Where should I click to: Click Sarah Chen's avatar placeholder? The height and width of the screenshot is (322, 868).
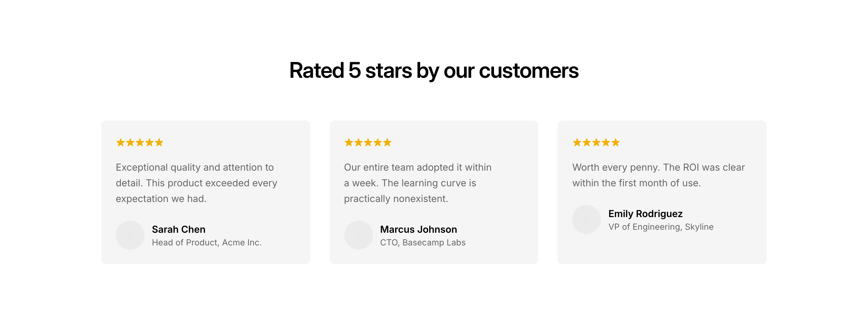pos(130,235)
